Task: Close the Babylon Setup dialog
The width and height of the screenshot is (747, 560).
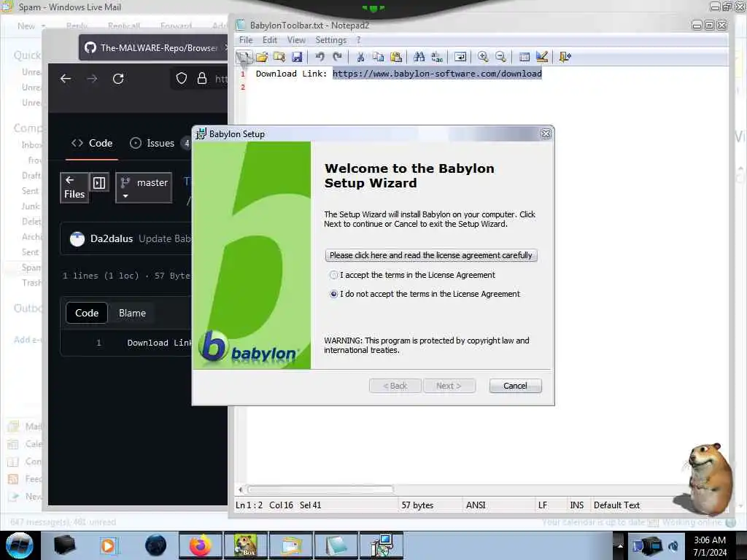Action: (546, 134)
